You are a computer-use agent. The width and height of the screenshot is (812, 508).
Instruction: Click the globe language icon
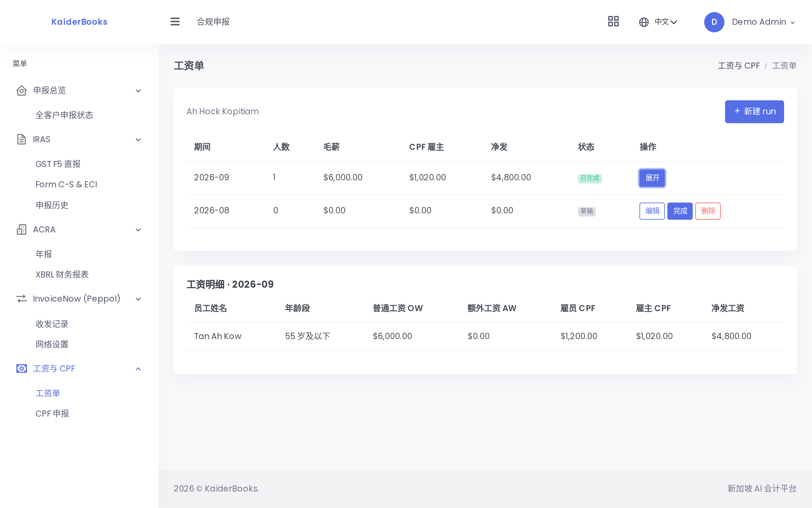pos(644,22)
